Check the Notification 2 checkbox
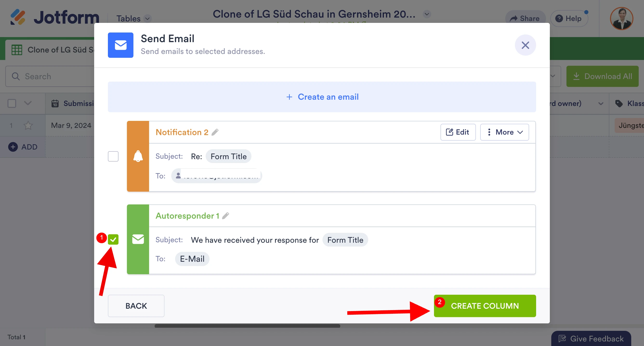 113,156
